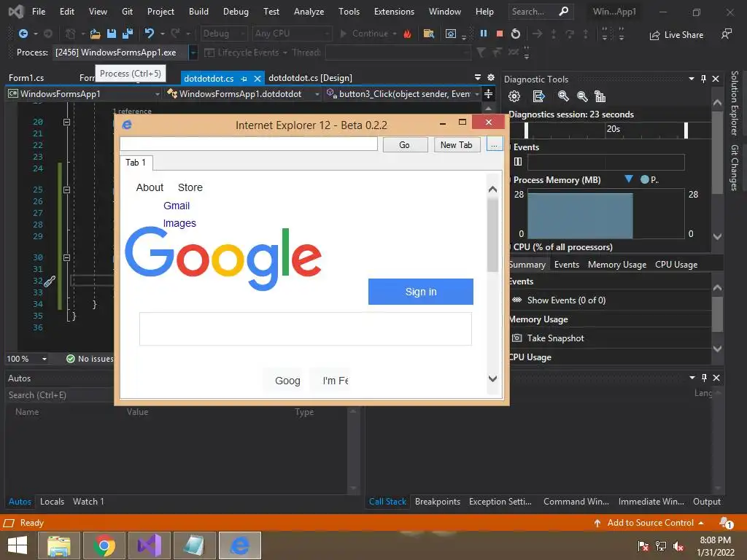Navigate backward with blue arrow icon
The width and height of the screenshot is (747, 560).
23,34
